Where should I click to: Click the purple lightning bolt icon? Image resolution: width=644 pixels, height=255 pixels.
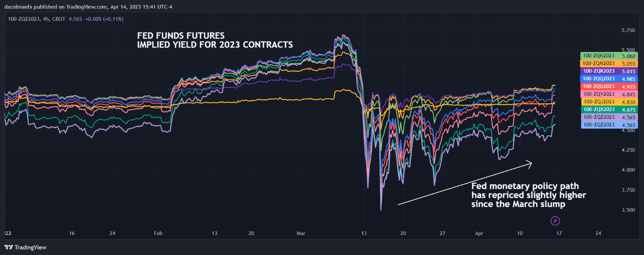click(x=556, y=221)
